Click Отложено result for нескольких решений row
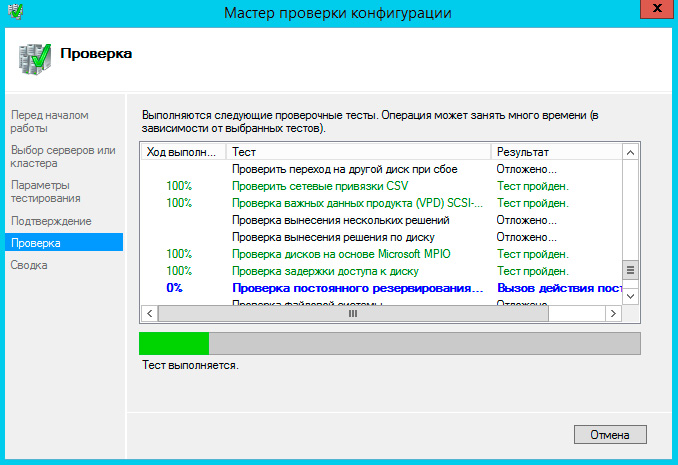 coord(526,220)
